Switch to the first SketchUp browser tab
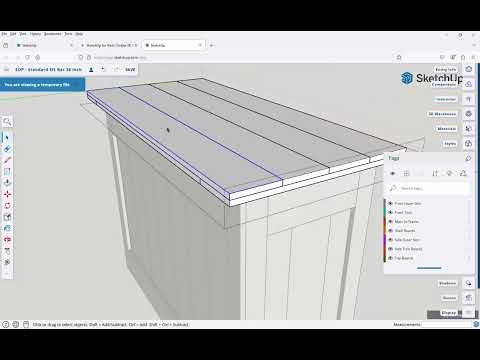Screen dimensions: 480x360 coord(44,45)
